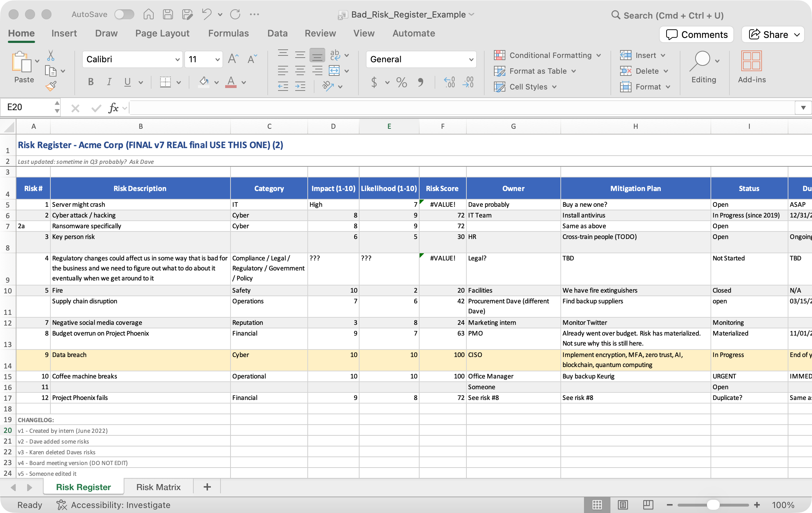Open the Page Layout ribbon tab
Screen dimensions: 812x513
pos(162,33)
